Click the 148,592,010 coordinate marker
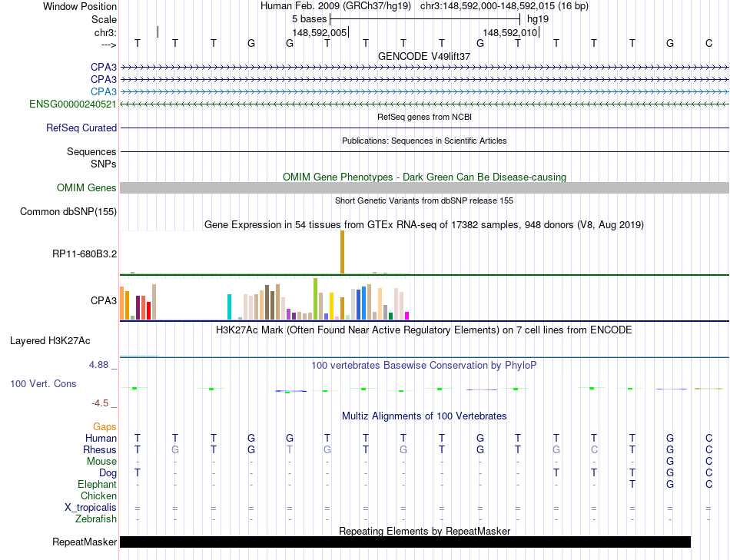The width and height of the screenshot is (730, 560). (510, 32)
